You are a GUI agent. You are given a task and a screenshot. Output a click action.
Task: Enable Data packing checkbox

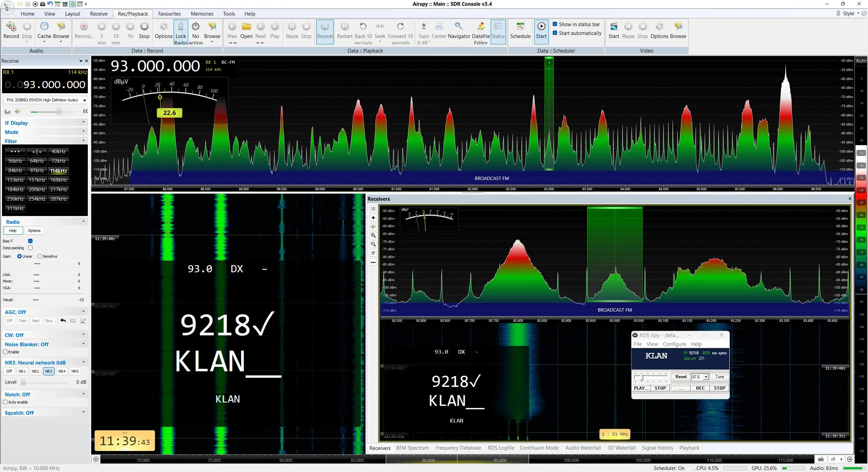coord(30,248)
